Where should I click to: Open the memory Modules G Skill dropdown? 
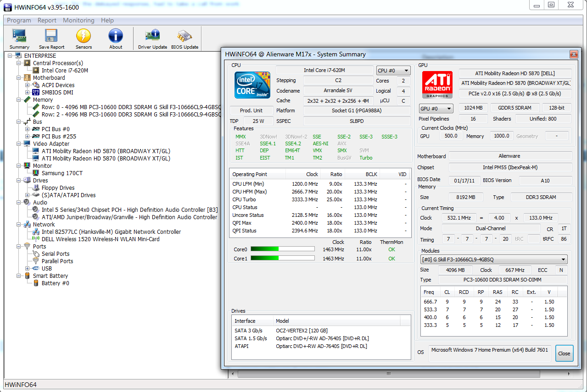click(x=494, y=259)
